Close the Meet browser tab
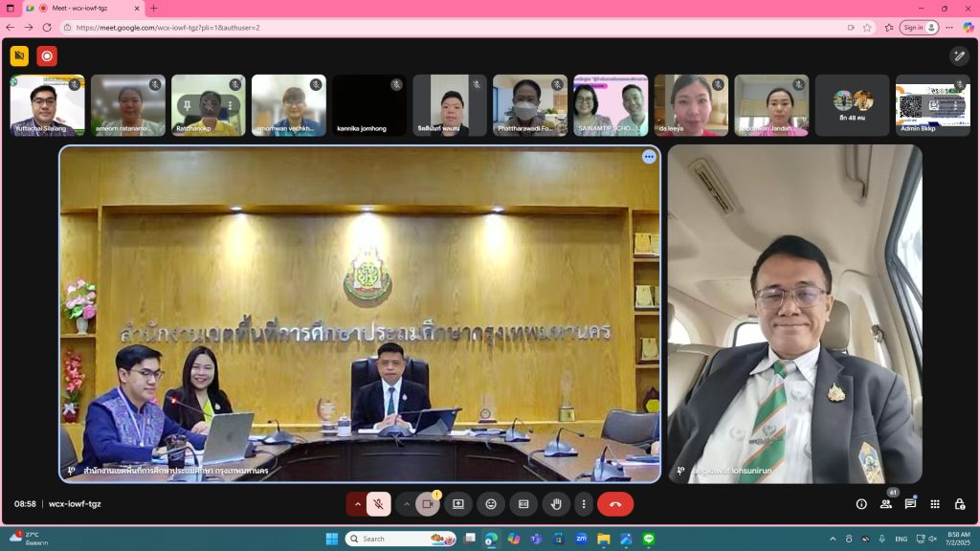The image size is (980, 551). tap(137, 8)
